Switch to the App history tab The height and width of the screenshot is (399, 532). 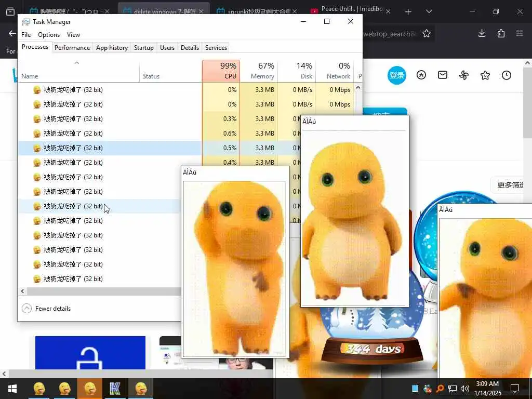[x=112, y=47]
